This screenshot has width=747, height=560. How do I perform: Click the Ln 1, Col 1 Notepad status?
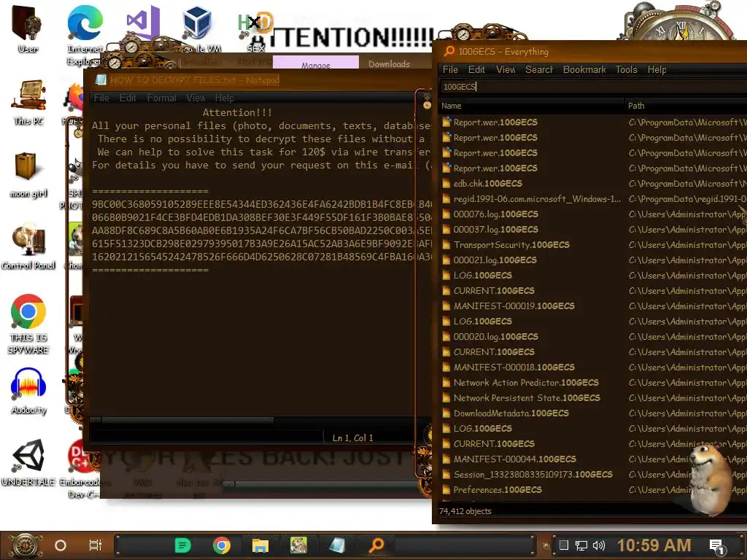pyautogui.click(x=352, y=437)
